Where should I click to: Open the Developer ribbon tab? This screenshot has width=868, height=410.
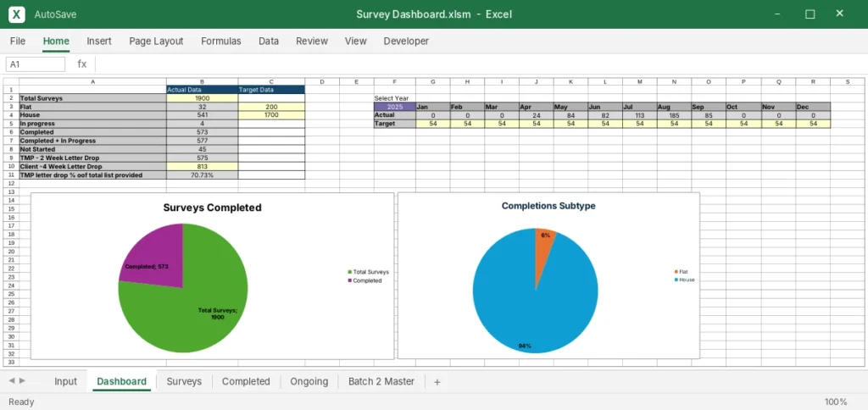[x=406, y=41]
